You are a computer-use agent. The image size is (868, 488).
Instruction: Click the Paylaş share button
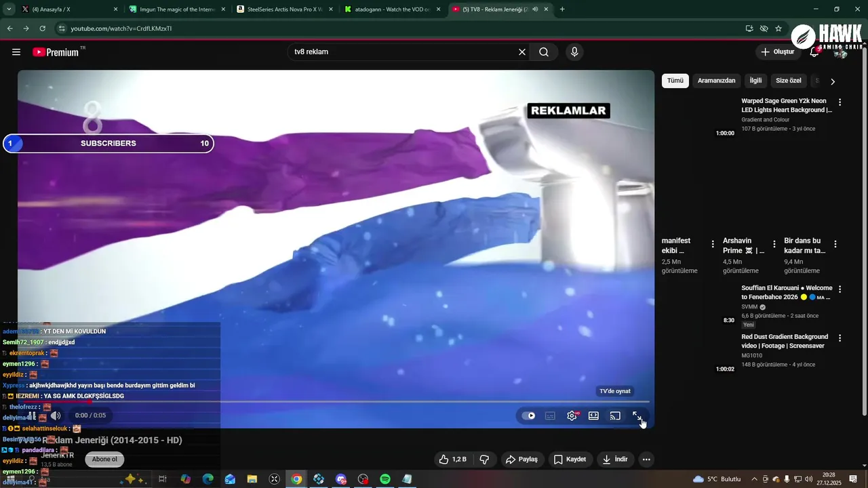(x=521, y=459)
